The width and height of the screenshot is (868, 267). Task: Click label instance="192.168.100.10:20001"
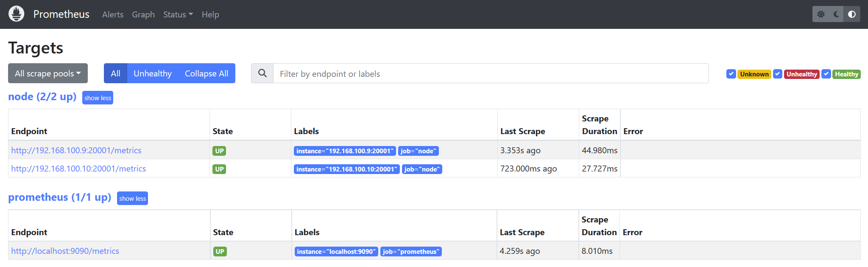tap(347, 169)
